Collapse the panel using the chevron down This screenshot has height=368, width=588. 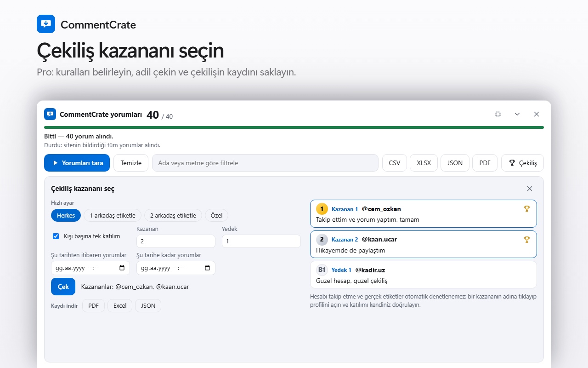pos(517,114)
